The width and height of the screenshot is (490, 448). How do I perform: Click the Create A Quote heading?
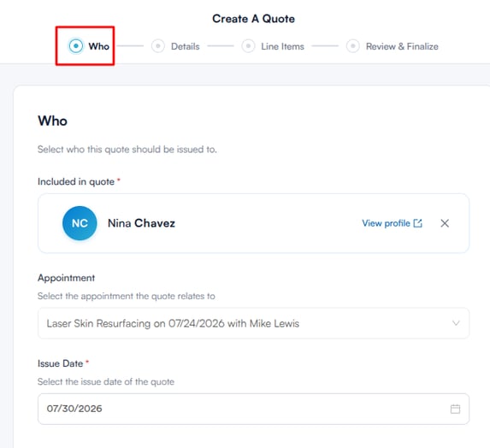[253, 19]
